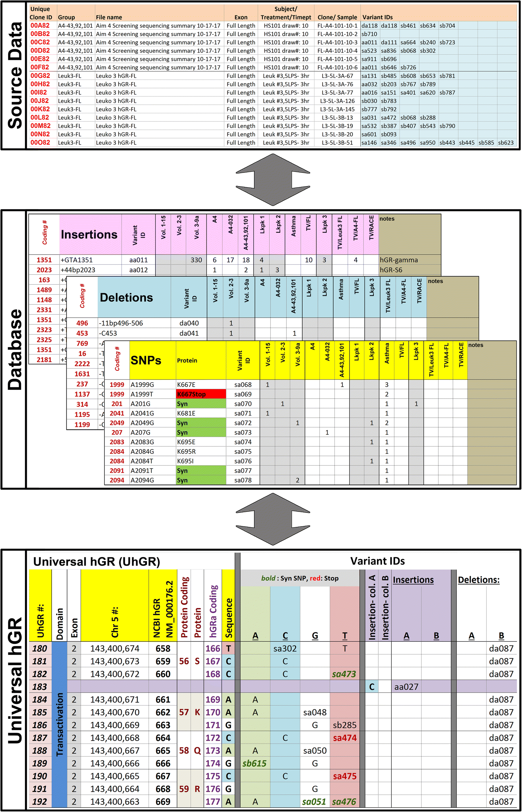Select variant ID da041 in the Deletions table
522x812 pixels.
click(189, 333)
